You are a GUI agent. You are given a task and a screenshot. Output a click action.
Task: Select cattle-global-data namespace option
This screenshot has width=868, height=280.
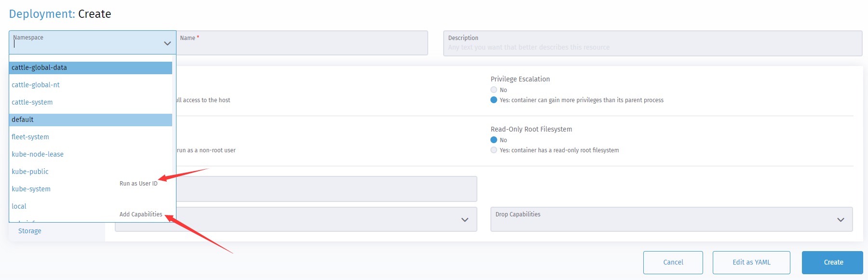[x=91, y=67]
